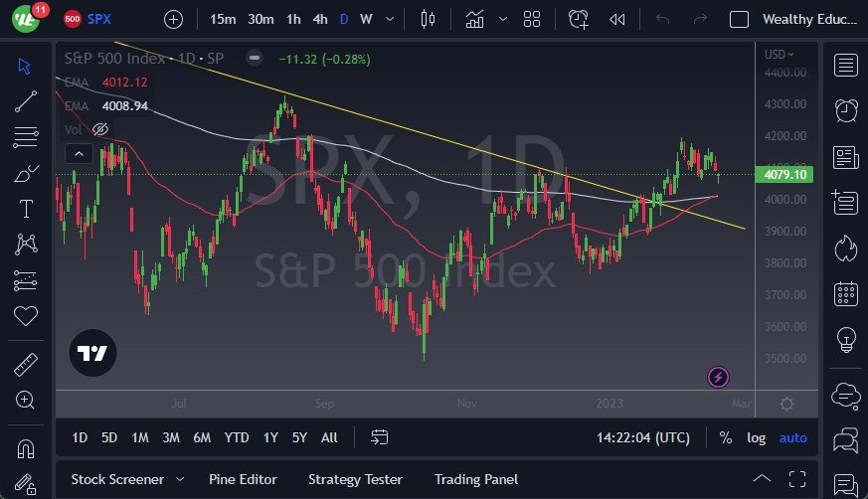Open the indicators menu
Image resolution: width=868 pixels, height=499 pixels.
[475, 19]
